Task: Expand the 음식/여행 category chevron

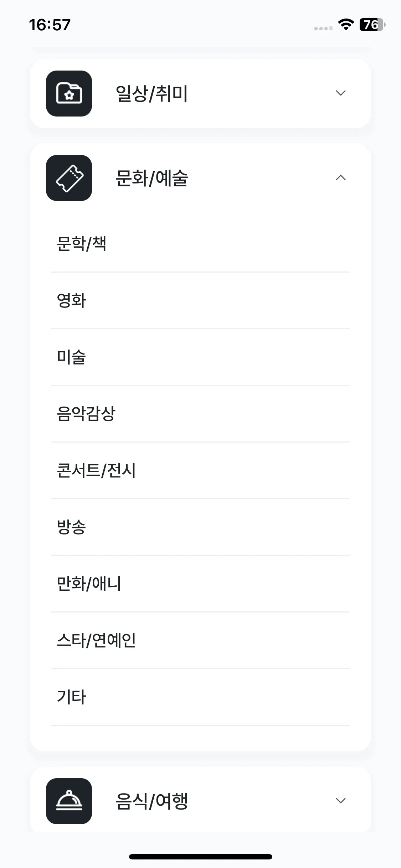Action: (x=341, y=801)
